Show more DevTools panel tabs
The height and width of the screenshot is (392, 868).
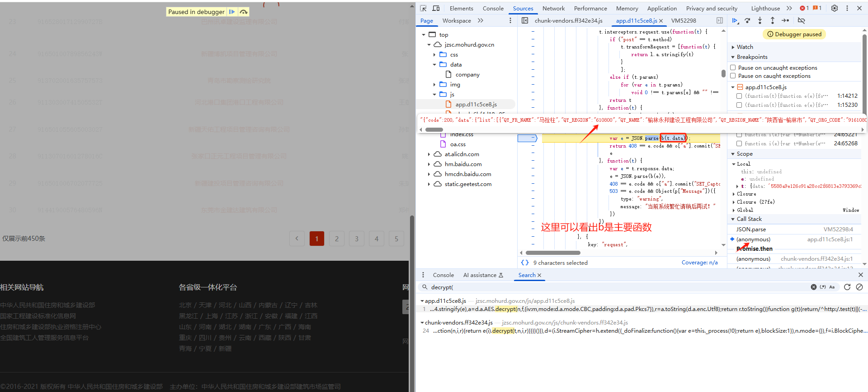(x=789, y=8)
